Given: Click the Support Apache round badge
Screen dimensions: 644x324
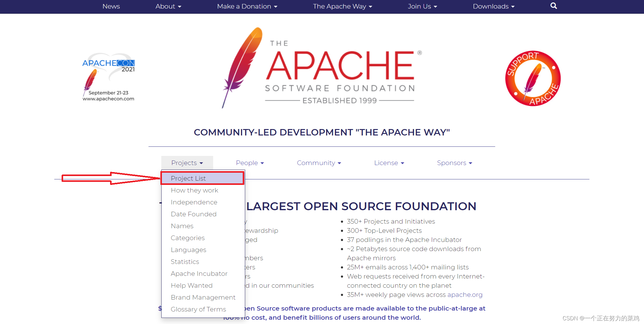Looking at the screenshot, I should tap(533, 78).
